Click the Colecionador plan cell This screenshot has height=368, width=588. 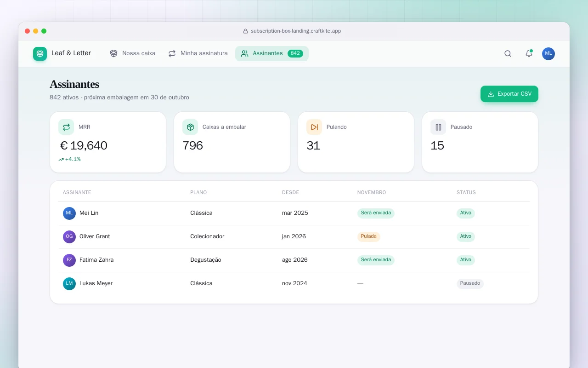tap(207, 236)
